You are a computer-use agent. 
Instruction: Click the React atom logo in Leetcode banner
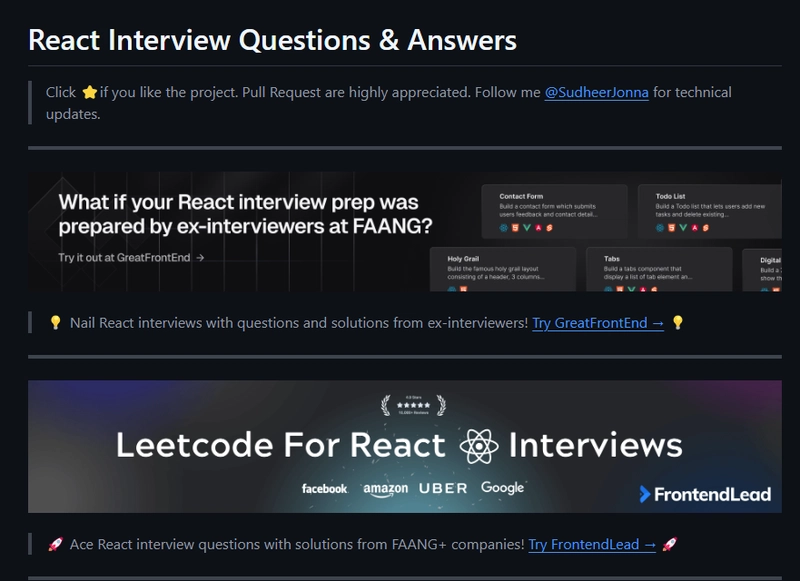point(479,445)
